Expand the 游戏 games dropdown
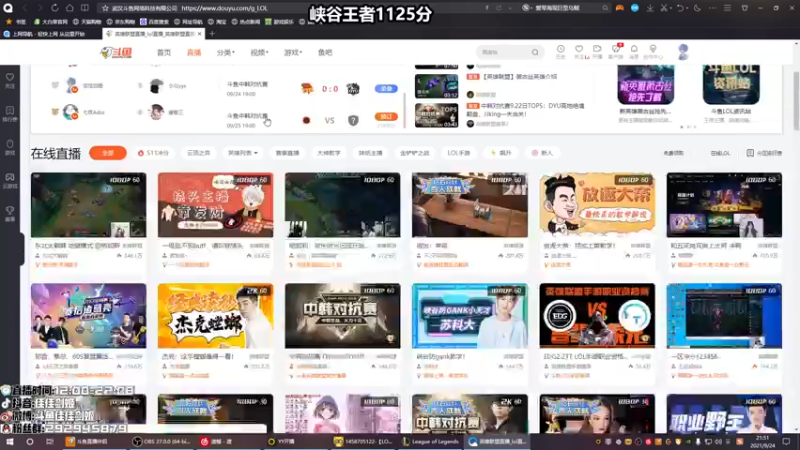 (x=293, y=53)
